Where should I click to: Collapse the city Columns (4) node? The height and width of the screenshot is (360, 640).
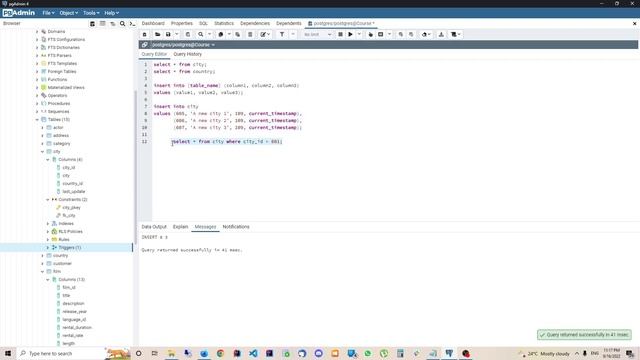[x=48, y=160]
